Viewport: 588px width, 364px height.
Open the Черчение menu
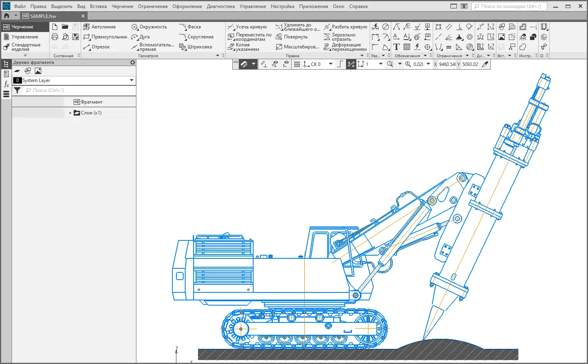[122, 6]
